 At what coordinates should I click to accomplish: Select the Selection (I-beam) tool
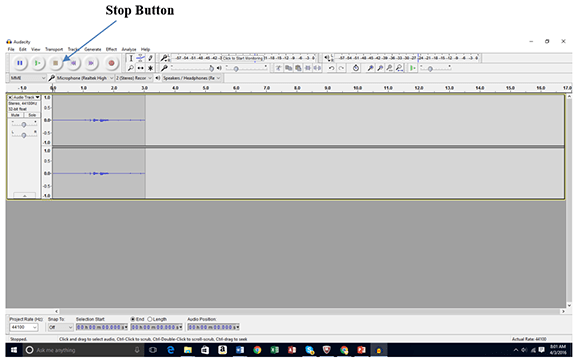pyautogui.click(x=131, y=58)
